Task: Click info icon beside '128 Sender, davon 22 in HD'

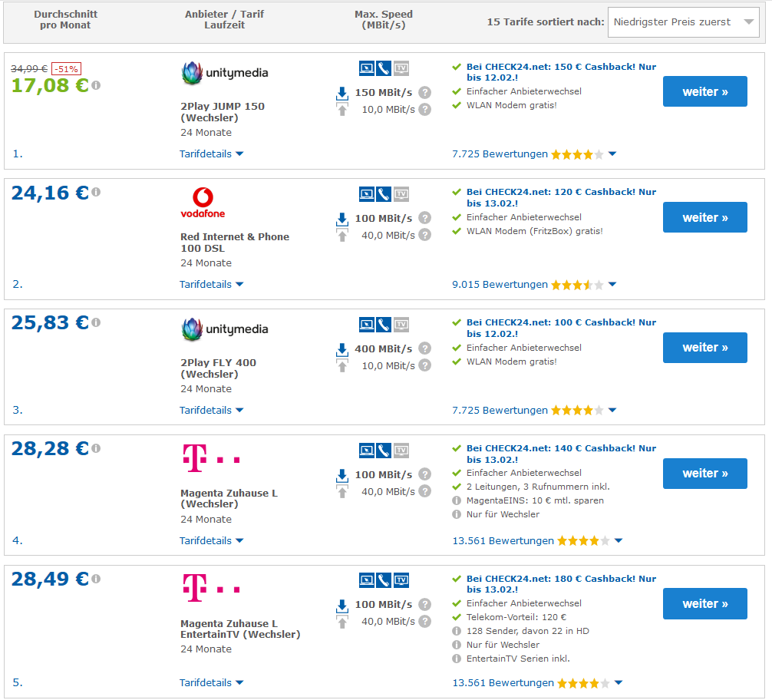Action: tap(457, 631)
